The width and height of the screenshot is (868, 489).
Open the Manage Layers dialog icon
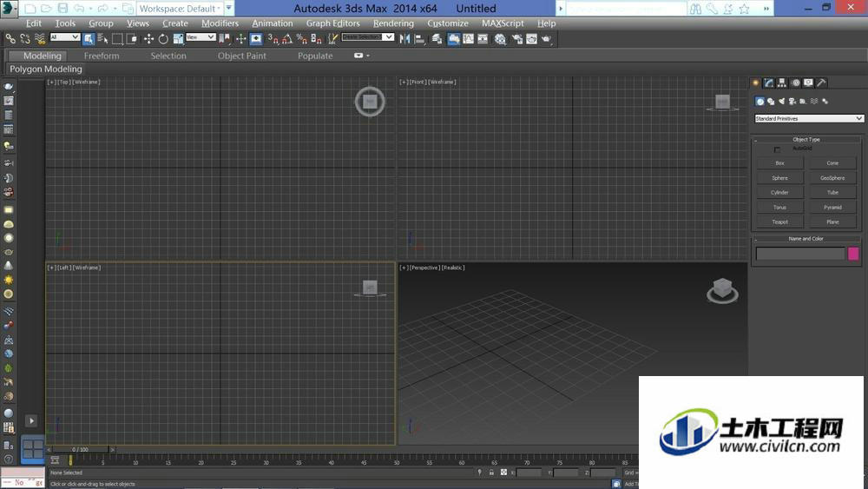(x=437, y=39)
